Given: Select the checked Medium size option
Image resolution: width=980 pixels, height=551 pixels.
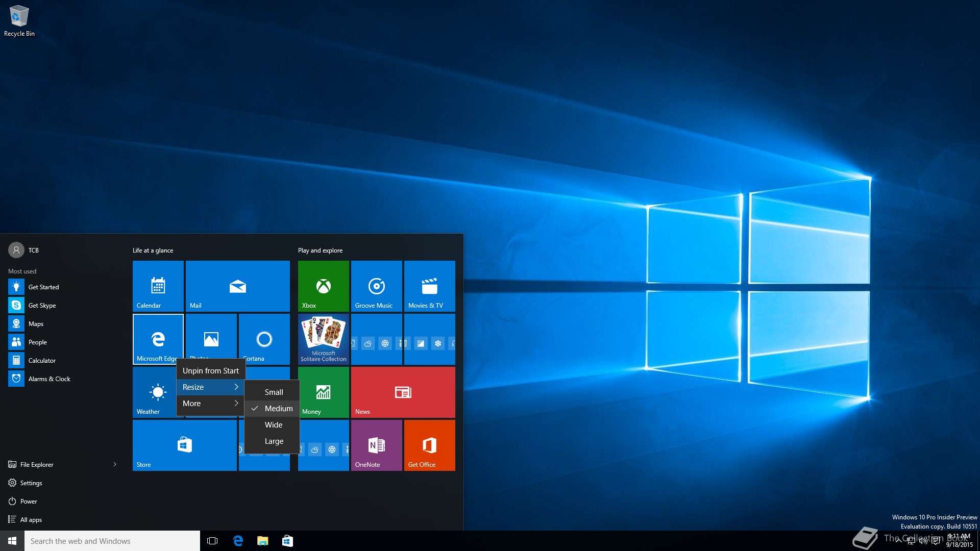Looking at the screenshot, I should [x=272, y=409].
